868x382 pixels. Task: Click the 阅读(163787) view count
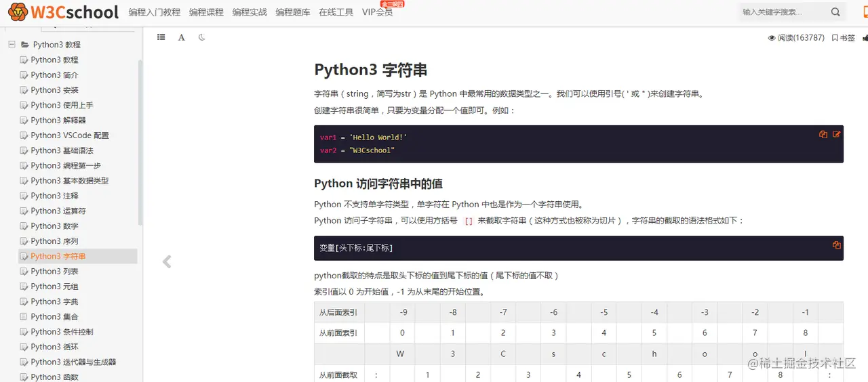796,38
